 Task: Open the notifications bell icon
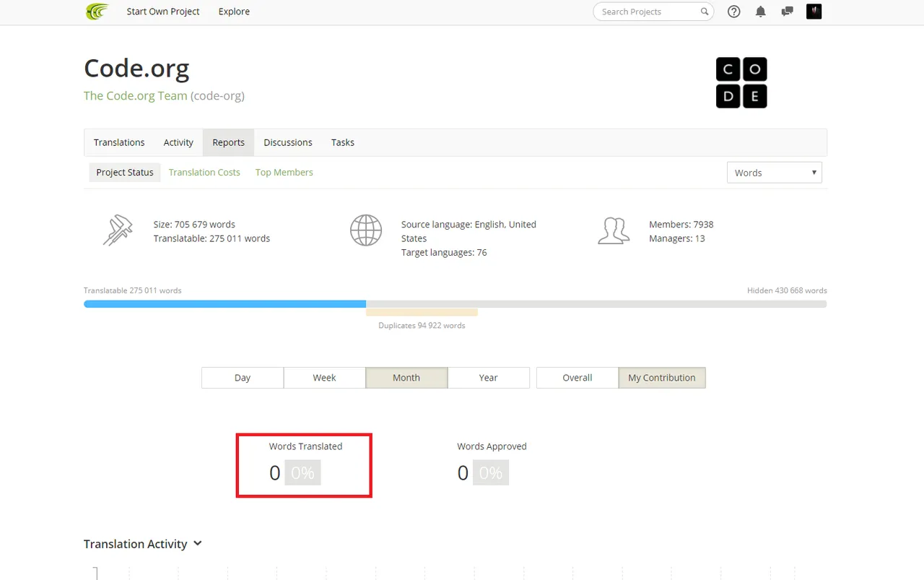click(761, 12)
